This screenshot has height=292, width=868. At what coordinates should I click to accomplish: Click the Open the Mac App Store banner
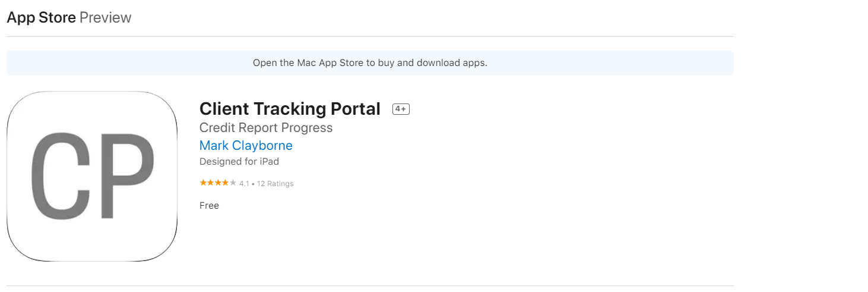[x=370, y=63]
